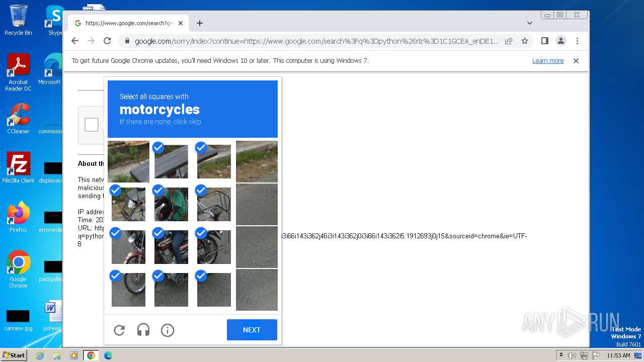Share this page via address bar icon
644x362 pixels.
pos(509,41)
